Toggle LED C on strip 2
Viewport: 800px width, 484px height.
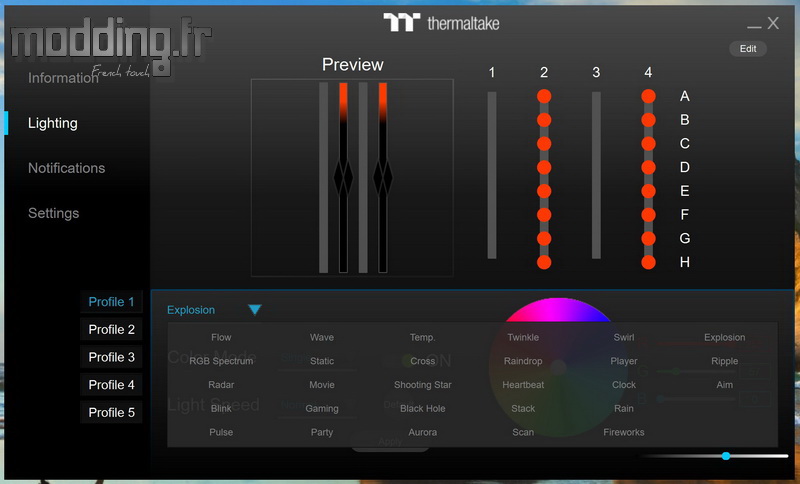click(544, 143)
